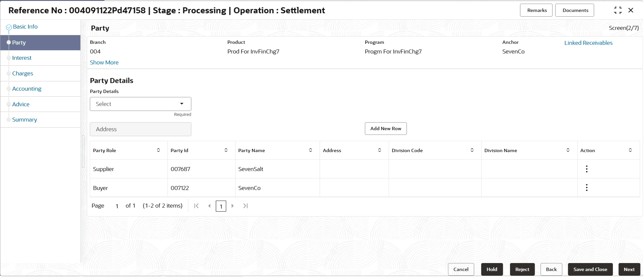The image size is (644, 277).
Task: Jump to the last page of results
Action: coord(245,206)
